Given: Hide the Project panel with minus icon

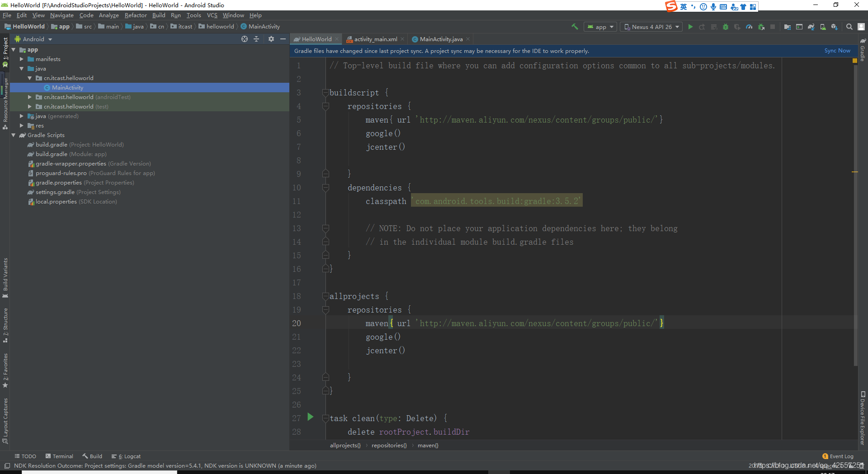Looking at the screenshot, I should (x=283, y=39).
